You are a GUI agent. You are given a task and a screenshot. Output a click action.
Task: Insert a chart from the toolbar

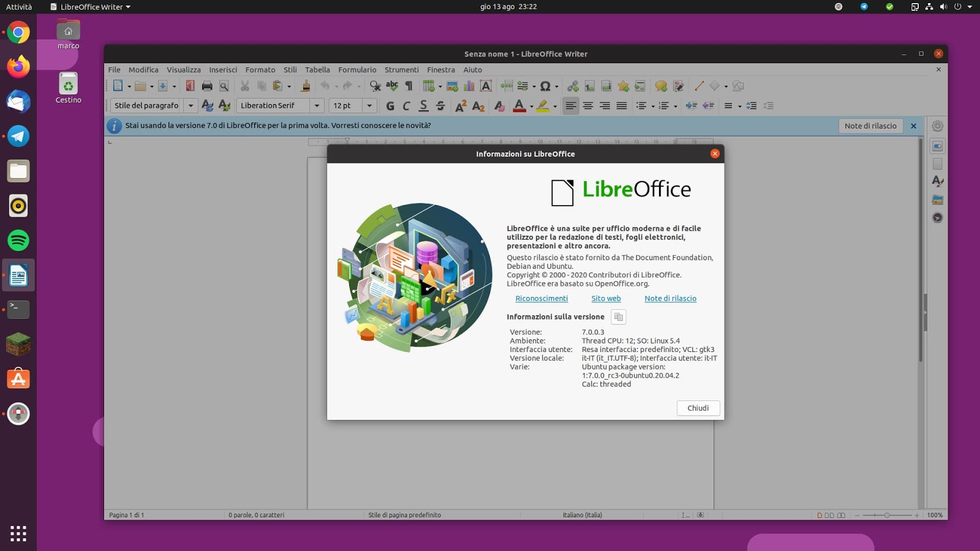pyautogui.click(x=468, y=86)
